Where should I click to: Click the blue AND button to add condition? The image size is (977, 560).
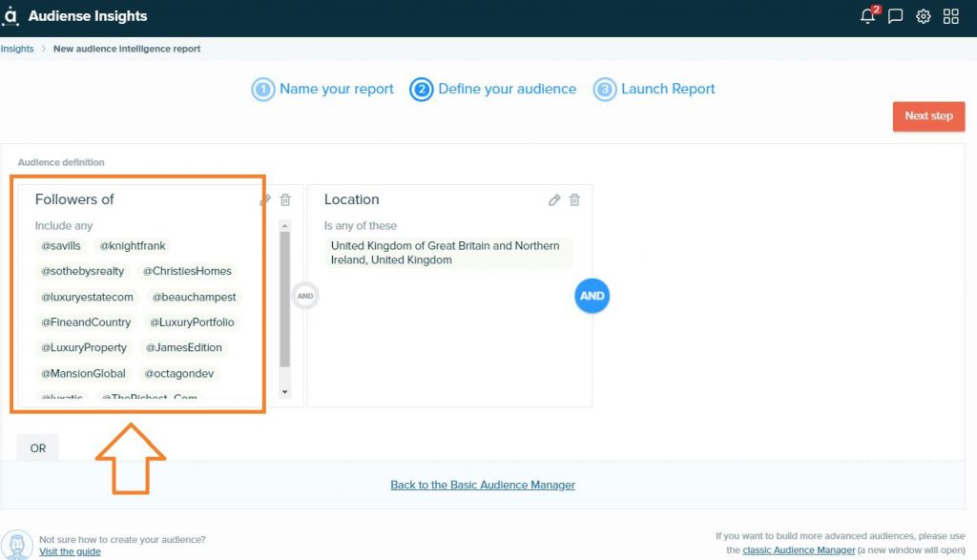click(x=592, y=296)
